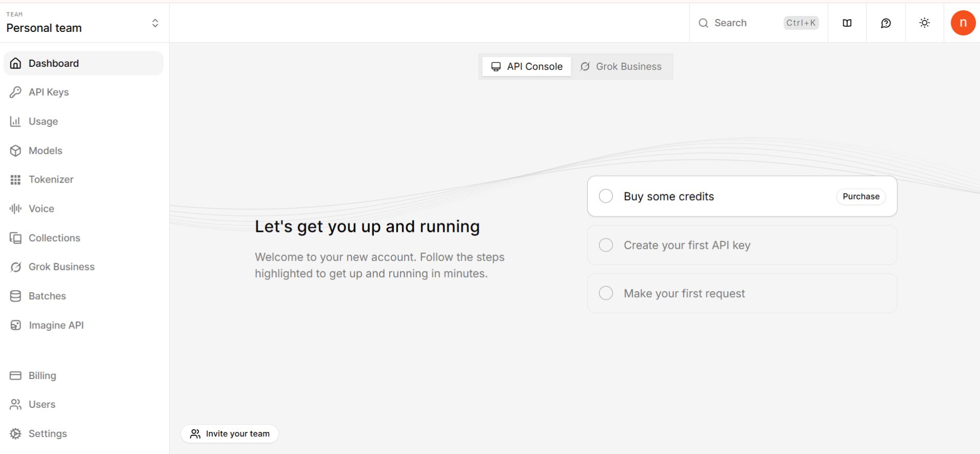
Task: Click Invite your team button
Action: [230, 433]
